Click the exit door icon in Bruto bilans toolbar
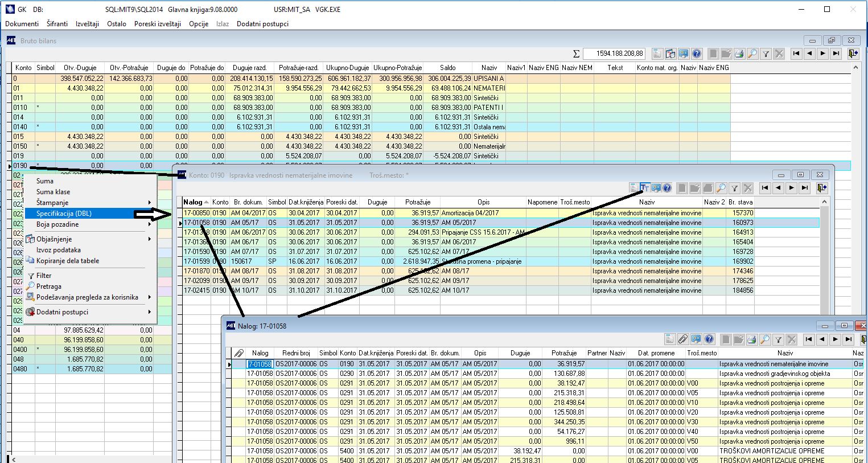Image resolution: width=868 pixels, height=463 pixels. [x=852, y=54]
